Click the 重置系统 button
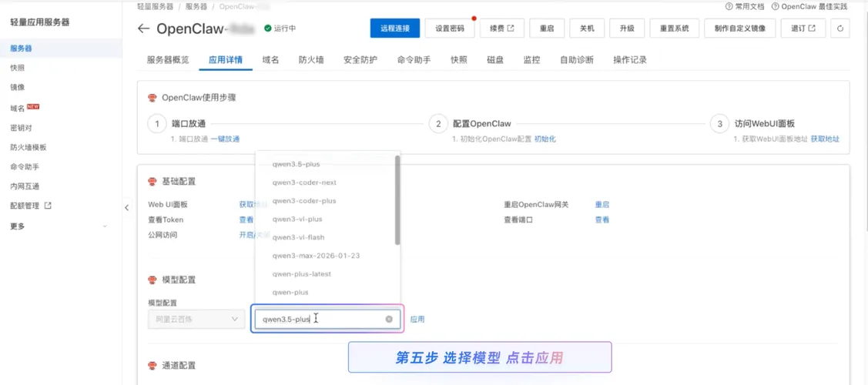The height and width of the screenshot is (385, 868). pos(674,28)
